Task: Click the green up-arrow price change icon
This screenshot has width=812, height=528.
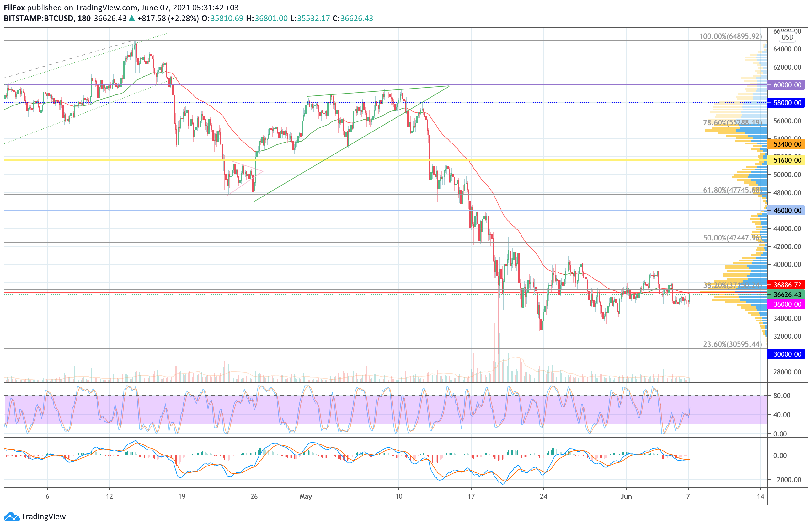Action: [x=132, y=19]
